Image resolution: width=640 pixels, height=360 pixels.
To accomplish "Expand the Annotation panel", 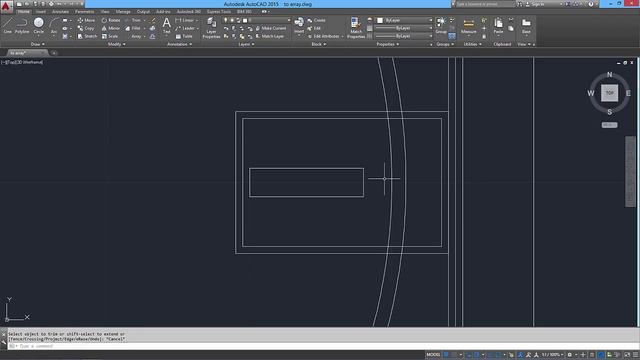I will (179, 44).
